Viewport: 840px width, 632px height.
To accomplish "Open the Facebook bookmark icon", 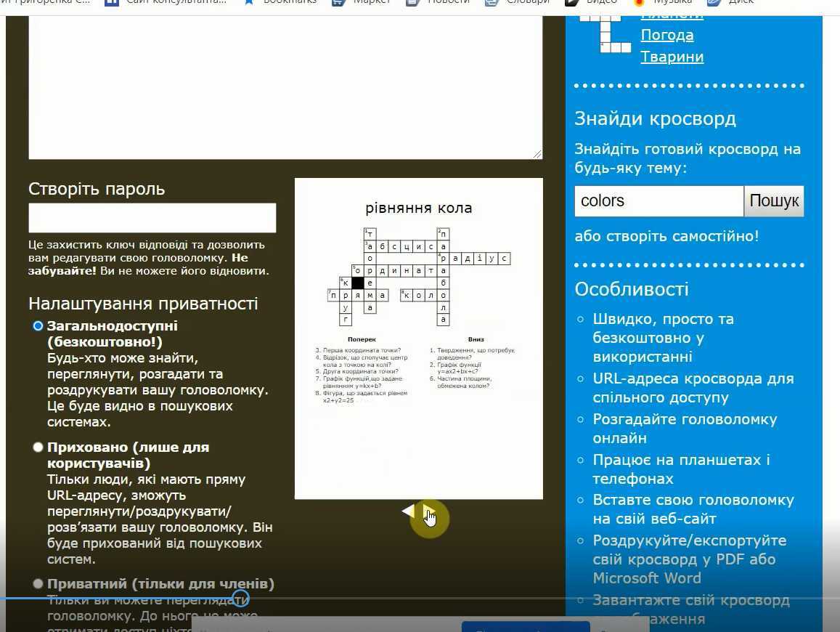I will tap(111, 1).
